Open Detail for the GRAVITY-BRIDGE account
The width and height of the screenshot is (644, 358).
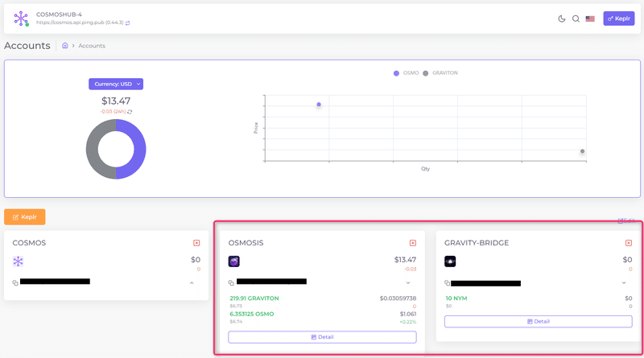coord(539,322)
